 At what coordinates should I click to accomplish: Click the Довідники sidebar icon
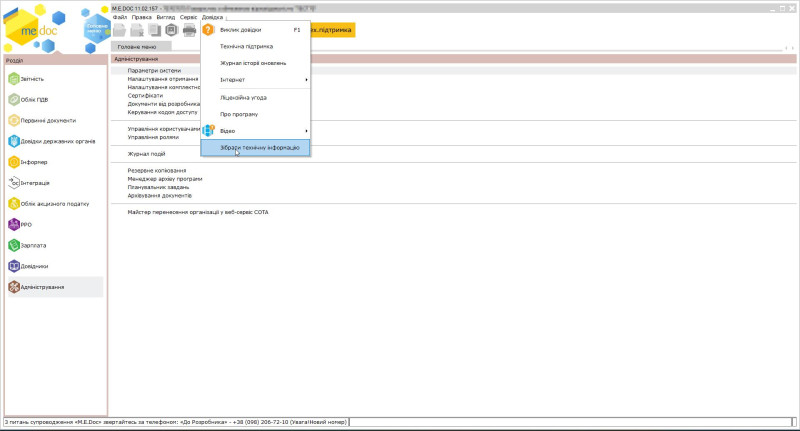point(14,266)
